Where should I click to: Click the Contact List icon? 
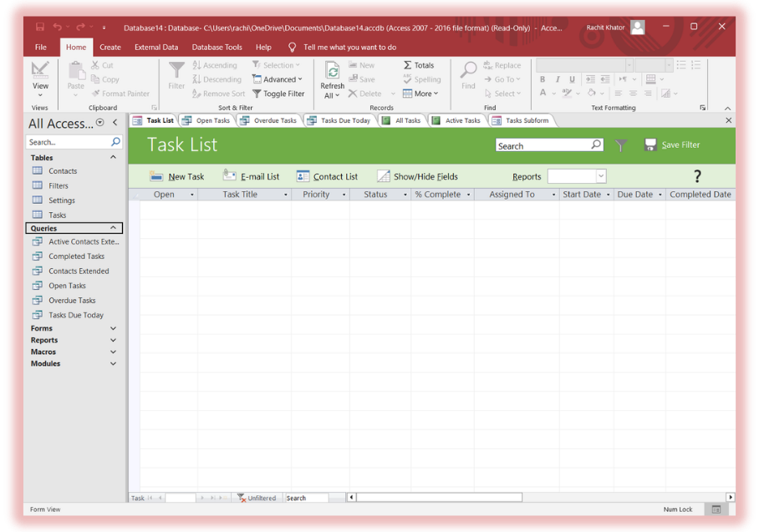303,176
